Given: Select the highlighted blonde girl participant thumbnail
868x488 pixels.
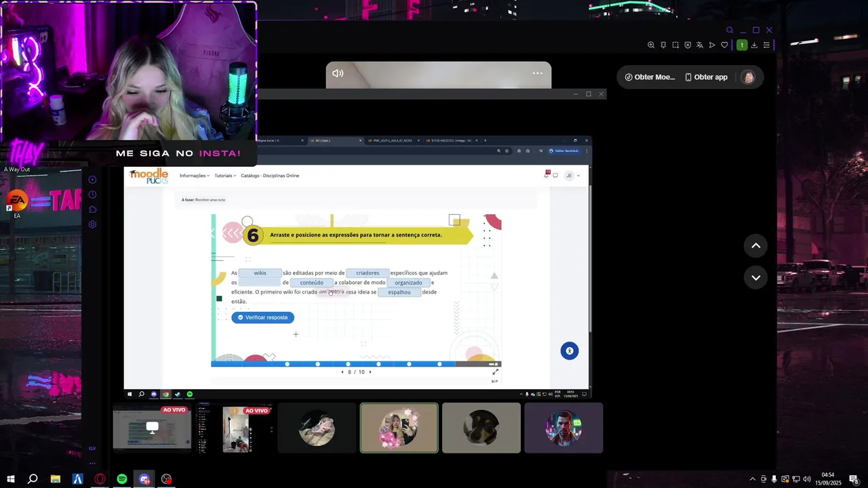Looking at the screenshot, I should [x=399, y=428].
